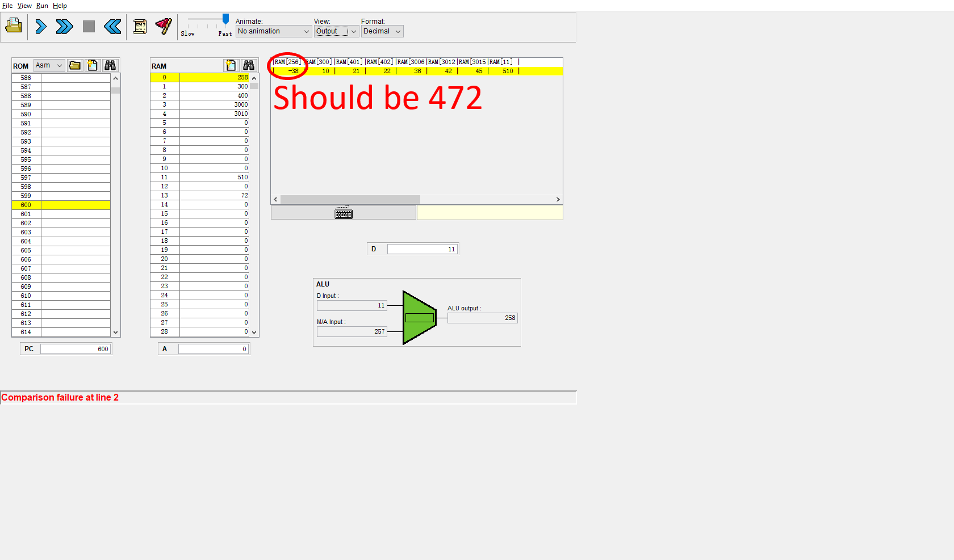Open the Run menu
This screenshot has height=560, width=954.
point(42,6)
